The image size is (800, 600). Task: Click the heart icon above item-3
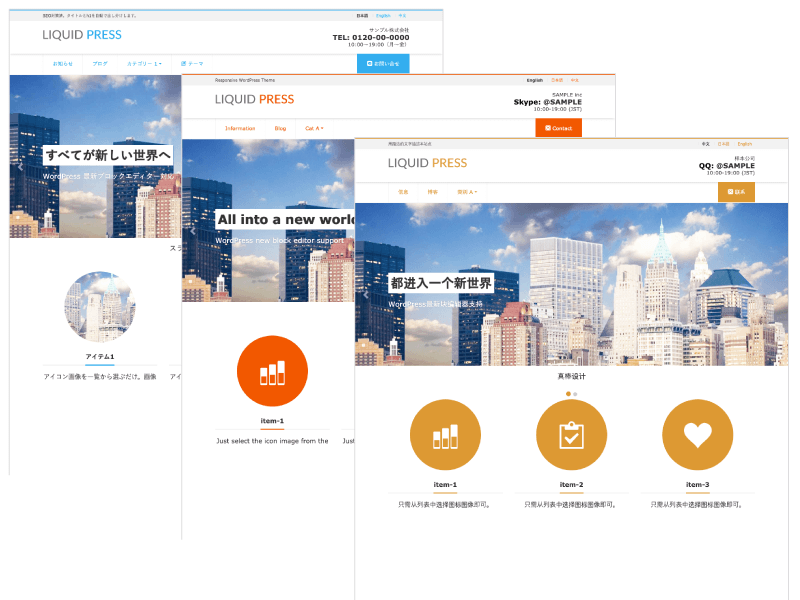pyautogui.click(x=697, y=435)
